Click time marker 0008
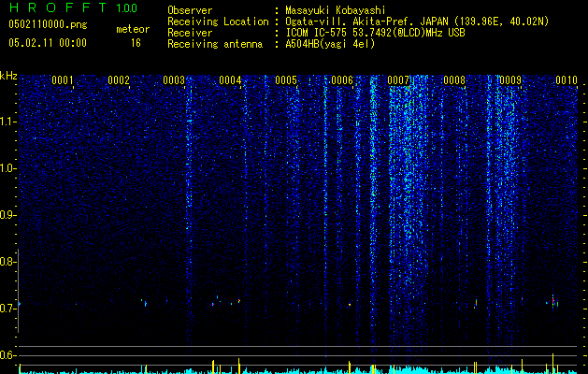The width and height of the screenshot is (588, 374). tap(454, 80)
